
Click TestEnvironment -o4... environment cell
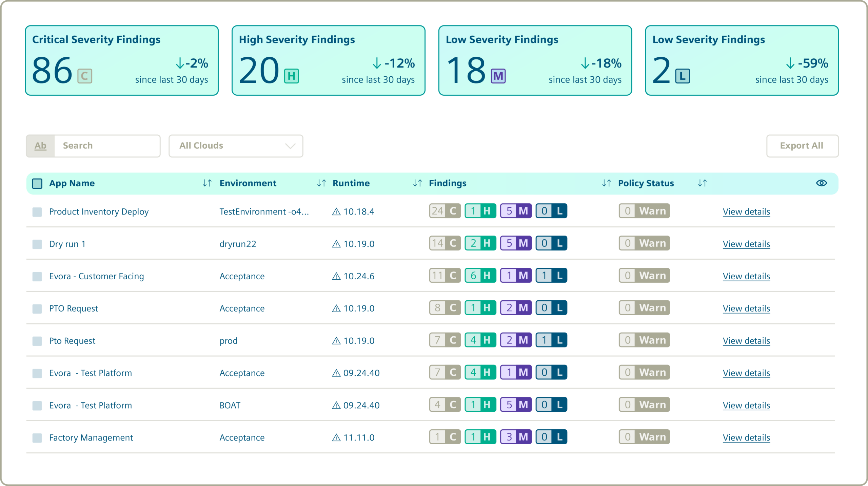[x=264, y=212]
